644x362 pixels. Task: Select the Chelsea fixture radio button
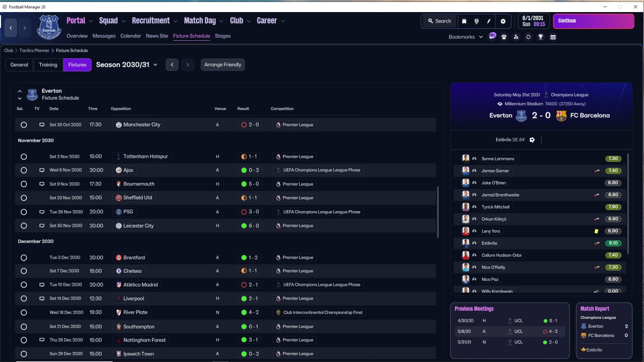[x=24, y=271]
